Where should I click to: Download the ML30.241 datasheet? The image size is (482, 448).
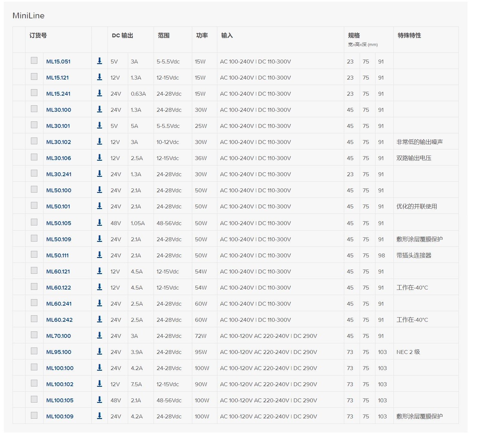point(99,174)
